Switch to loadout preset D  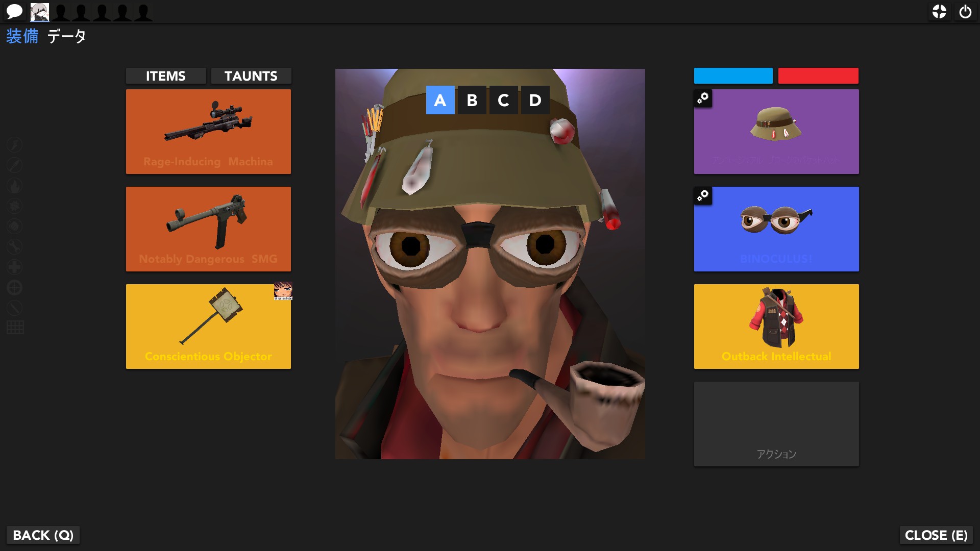(x=535, y=100)
